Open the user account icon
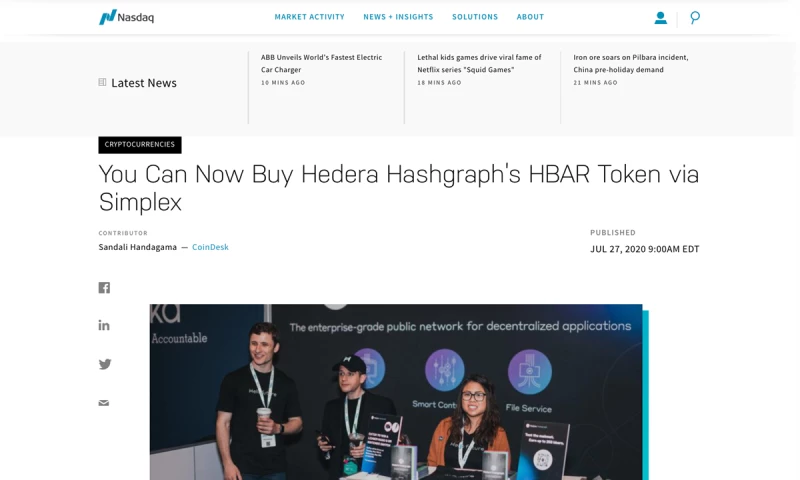The image size is (800, 480). coord(660,18)
